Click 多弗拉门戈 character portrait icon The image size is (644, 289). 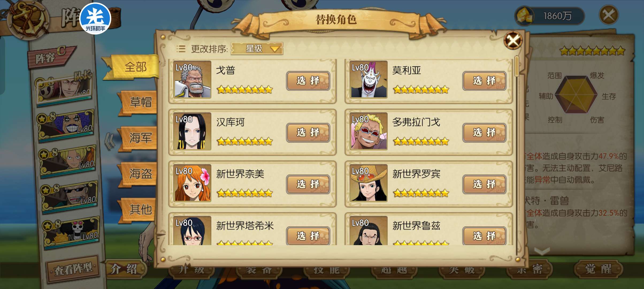[369, 131]
